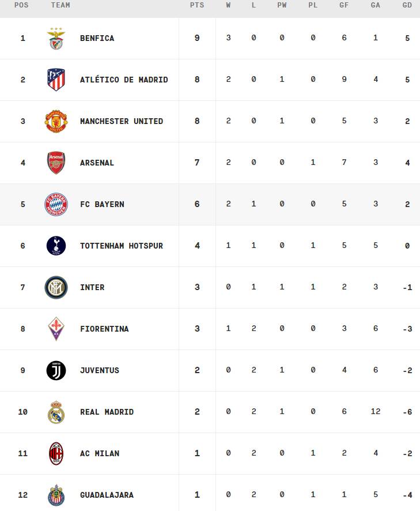
Task: Click the Real Madrid crest
Action: pos(56,412)
